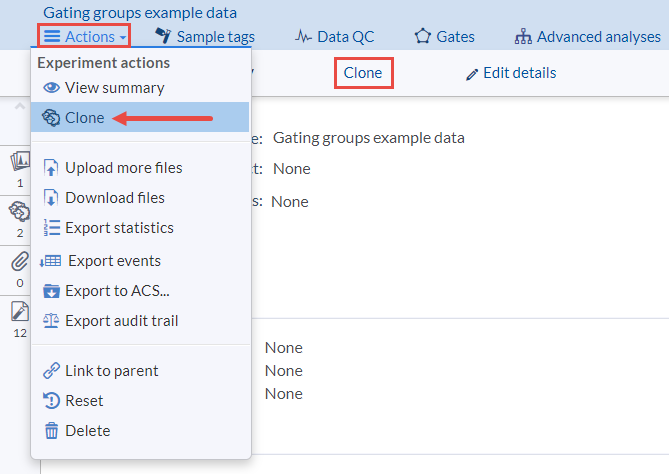
Task: Open the Sample tags tab
Action: click(x=205, y=37)
